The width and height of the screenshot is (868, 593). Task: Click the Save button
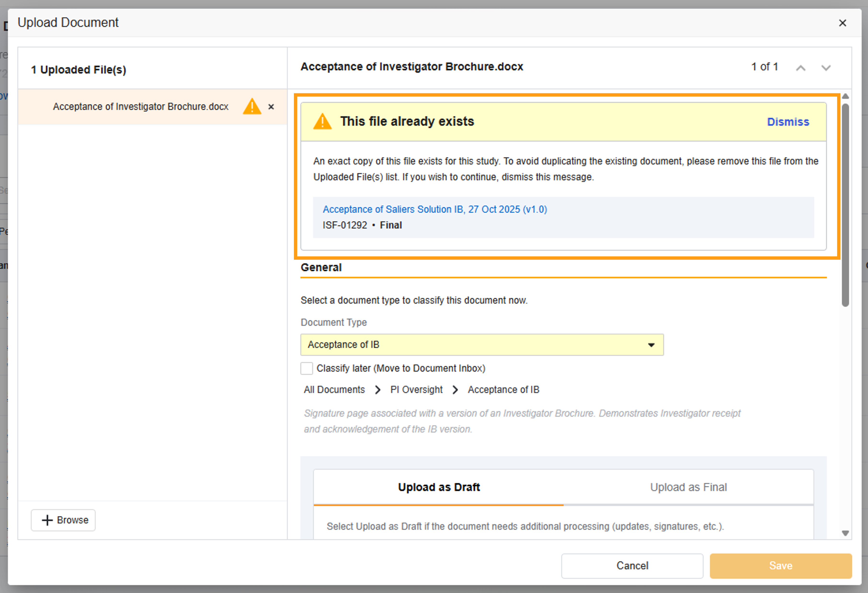tap(780, 566)
